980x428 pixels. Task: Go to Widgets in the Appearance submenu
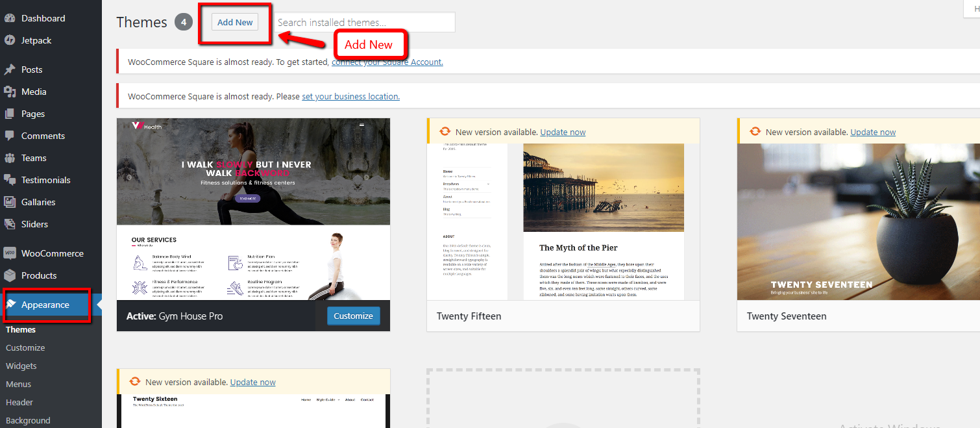pos(21,366)
